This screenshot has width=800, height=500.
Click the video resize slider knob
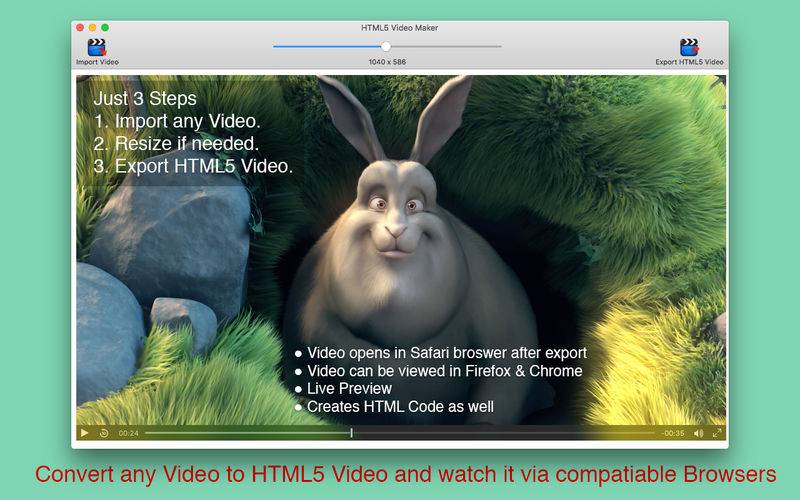click(x=386, y=46)
